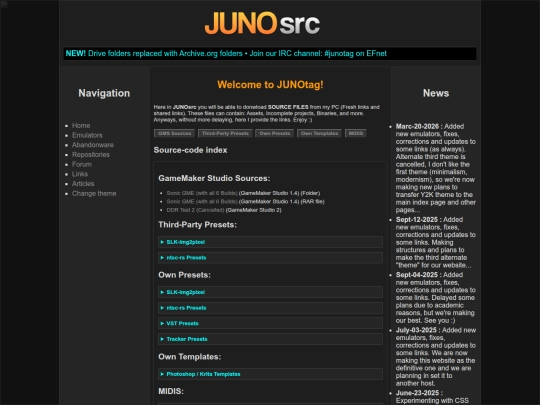Click the July-03-2025 news date
Viewport: 540px width, 405px height.
416,330
